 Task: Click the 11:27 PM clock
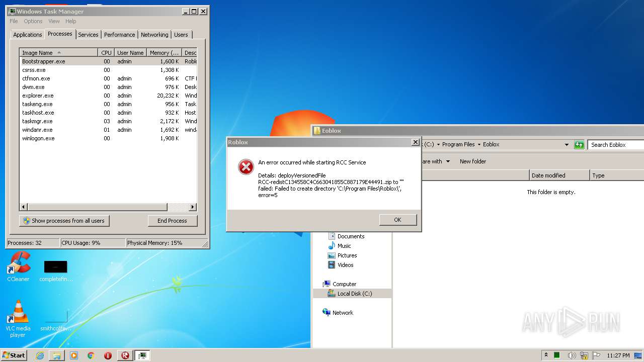pos(618,355)
